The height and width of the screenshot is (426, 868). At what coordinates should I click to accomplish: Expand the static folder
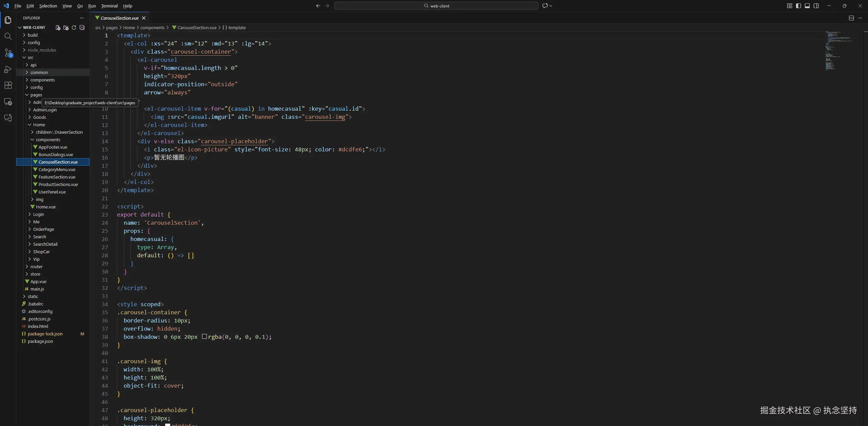coord(33,296)
